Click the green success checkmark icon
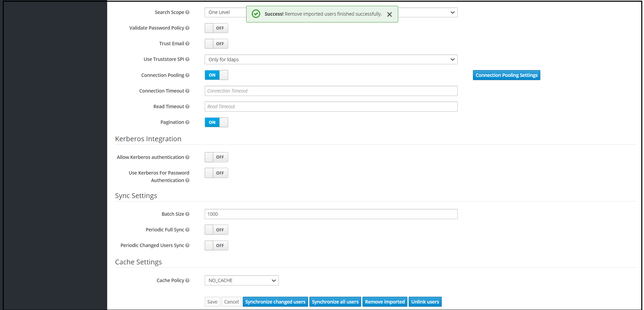 [256, 14]
